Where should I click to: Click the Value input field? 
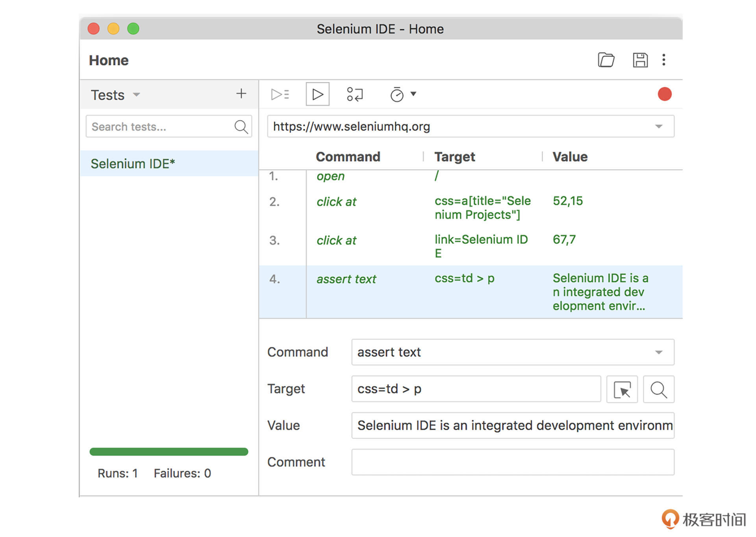(x=513, y=425)
